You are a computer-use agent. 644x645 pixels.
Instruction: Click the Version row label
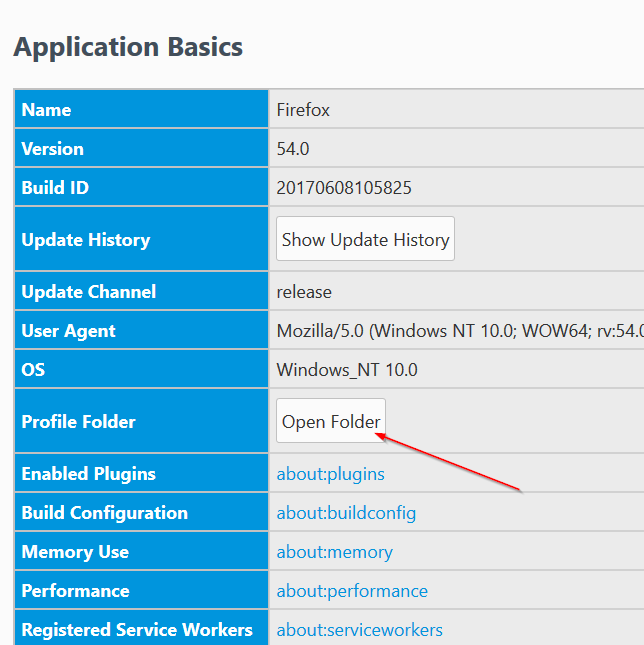52,149
